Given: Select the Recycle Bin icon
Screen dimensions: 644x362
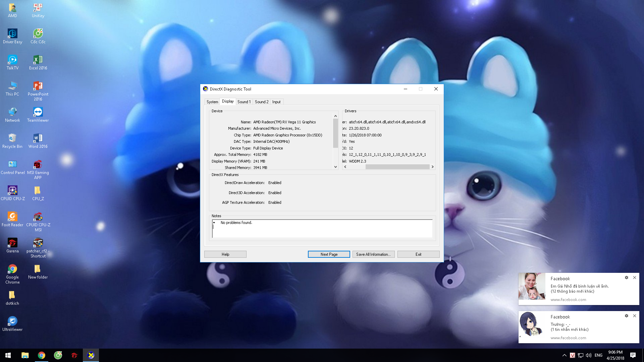Looking at the screenshot, I should click(12, 141).
